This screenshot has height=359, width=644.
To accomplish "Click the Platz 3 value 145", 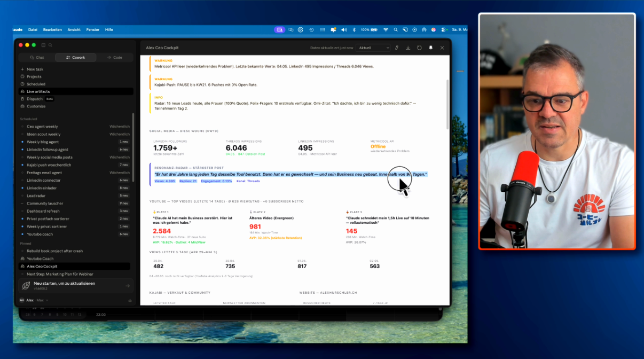I will point(351,231).
